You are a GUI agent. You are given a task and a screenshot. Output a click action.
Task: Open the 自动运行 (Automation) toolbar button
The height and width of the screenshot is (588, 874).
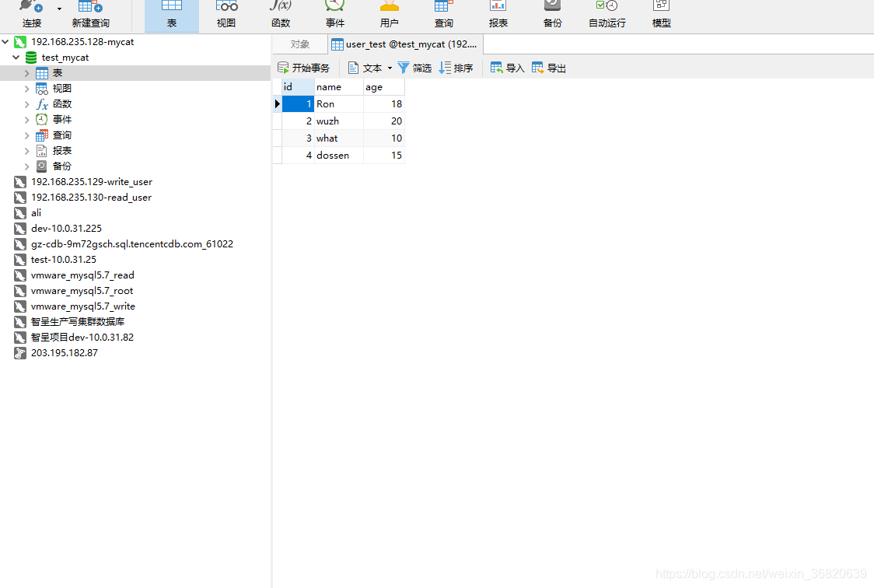point(607,15)
